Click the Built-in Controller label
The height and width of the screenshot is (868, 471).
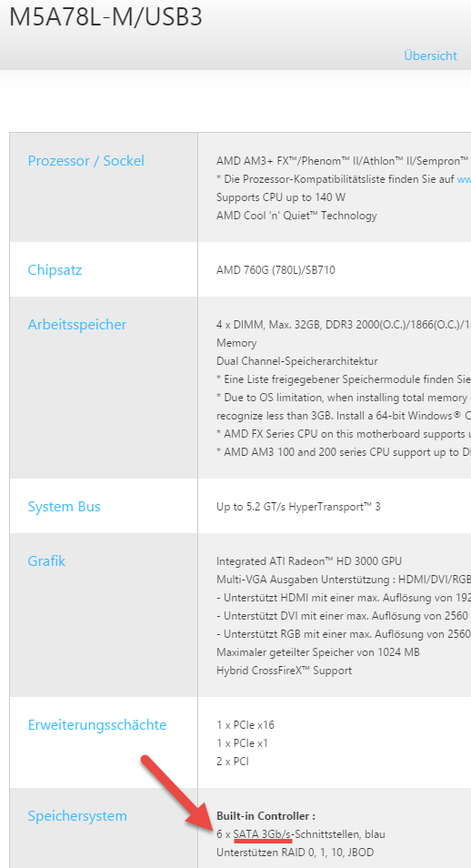266,816
